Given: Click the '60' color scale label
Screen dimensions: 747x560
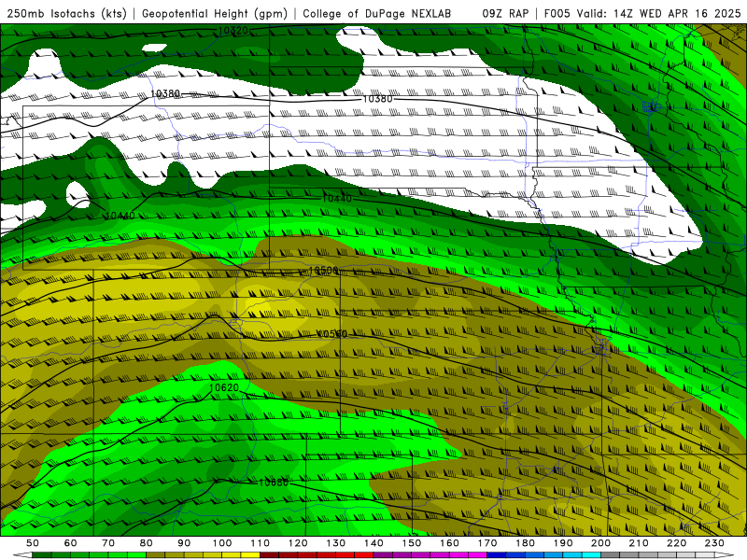Looking at the screenshot, I should point(71,543).
